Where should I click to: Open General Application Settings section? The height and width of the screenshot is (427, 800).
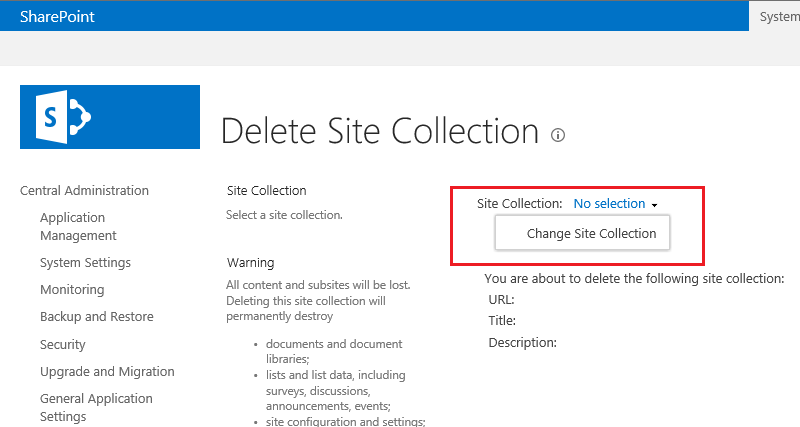96,407
